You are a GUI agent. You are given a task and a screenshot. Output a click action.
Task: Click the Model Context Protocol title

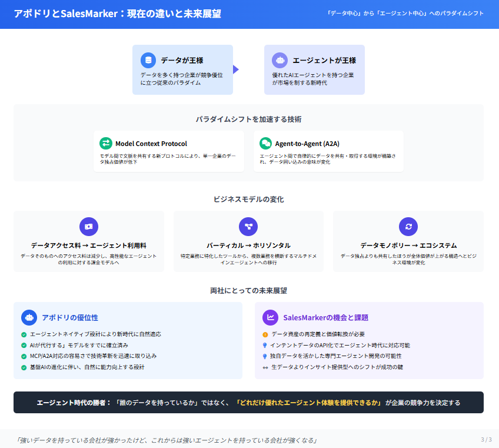151,144
